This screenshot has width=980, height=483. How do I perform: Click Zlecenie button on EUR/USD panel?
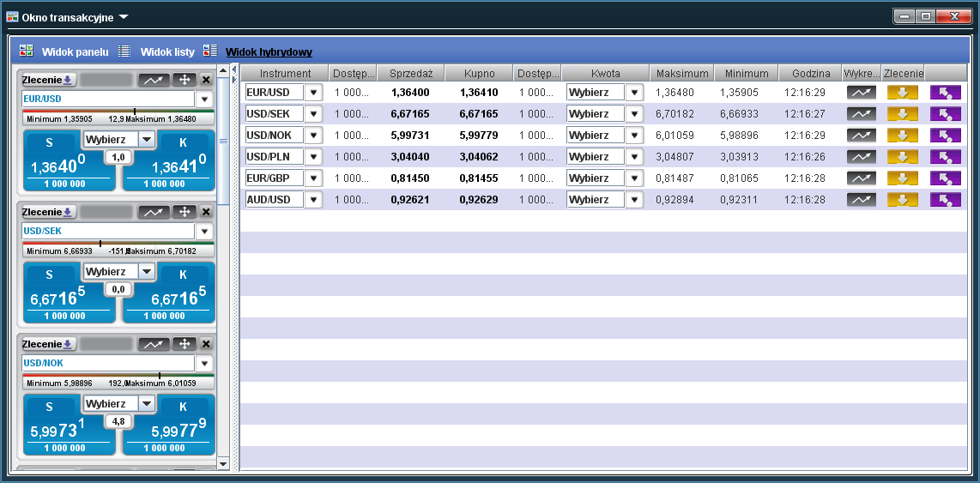49,79
